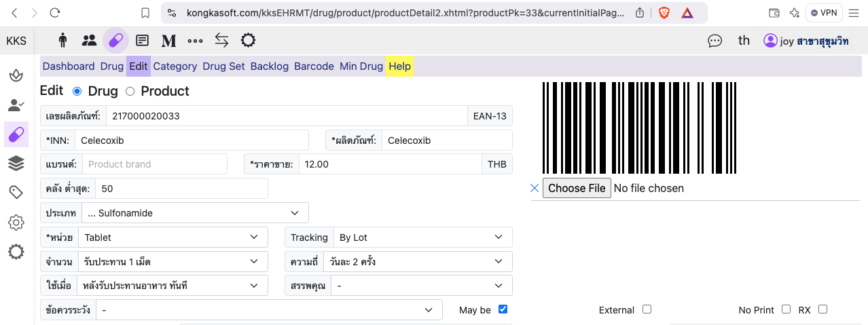The height and width of the screenshot is (325, 868).
Task: Click the ราคาขาย price field 12.00
Action: [391, 164]
